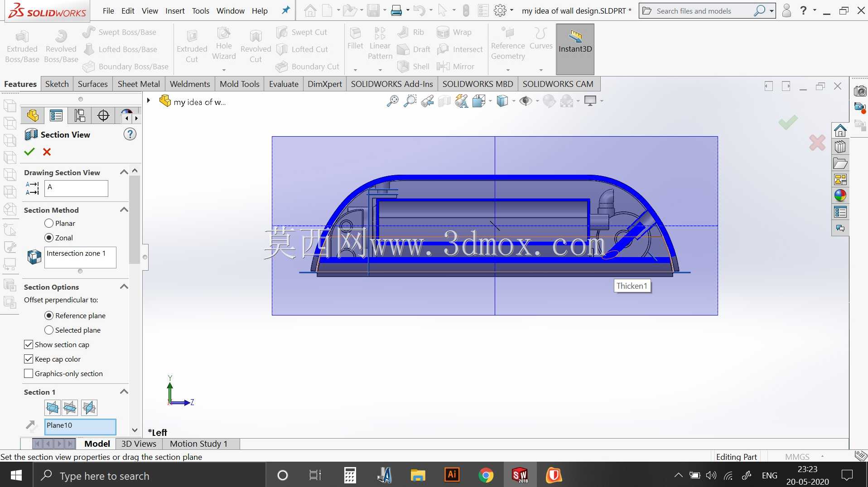The image size is (868, 487).
Task: Select Planar section method
Action: [49, 224]
